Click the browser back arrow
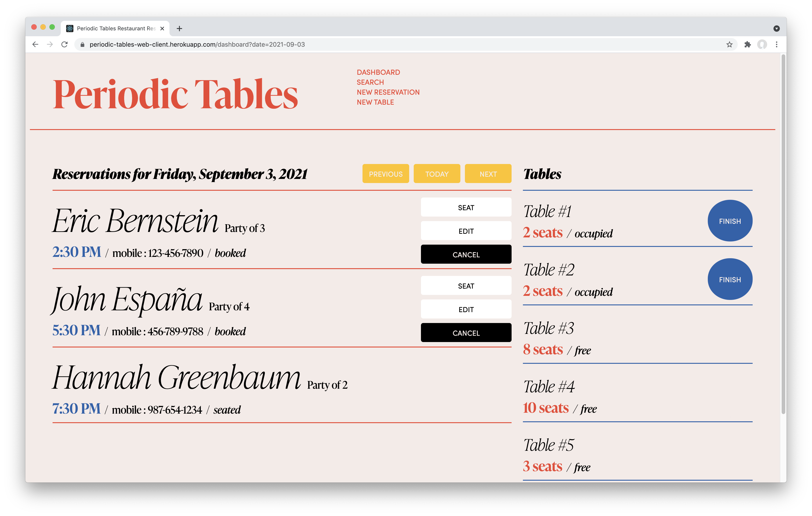The height and width of the screenshot is (516, 812). 35,44
